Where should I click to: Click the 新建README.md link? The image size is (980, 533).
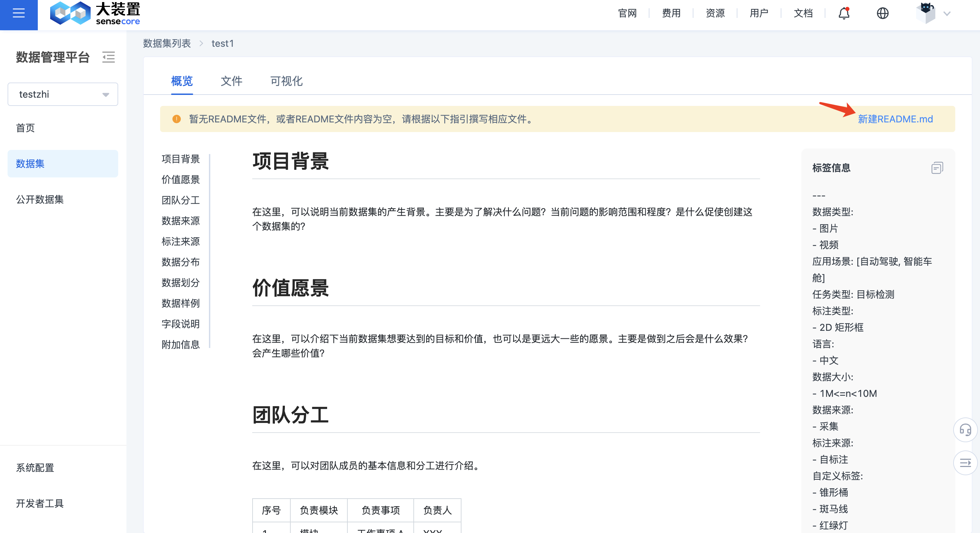coord(895,119)
